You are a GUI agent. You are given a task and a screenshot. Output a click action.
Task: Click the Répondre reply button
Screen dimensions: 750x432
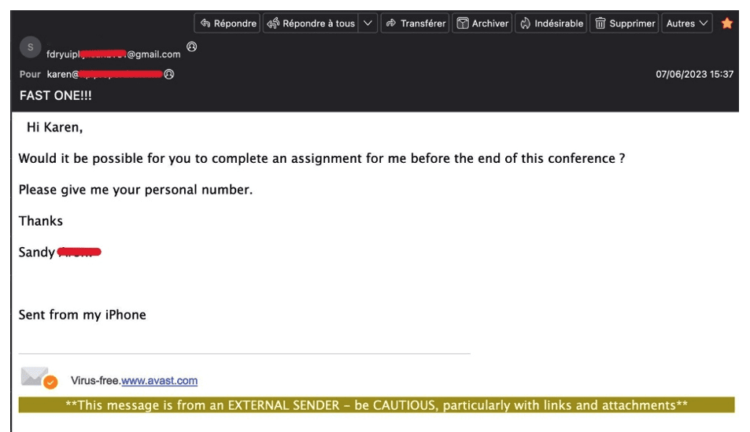(x=227, y=23)
